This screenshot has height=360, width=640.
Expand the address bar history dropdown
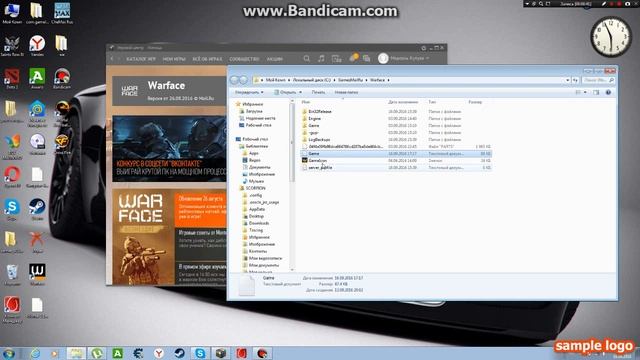pyautogui.click(x=567, y=80)
